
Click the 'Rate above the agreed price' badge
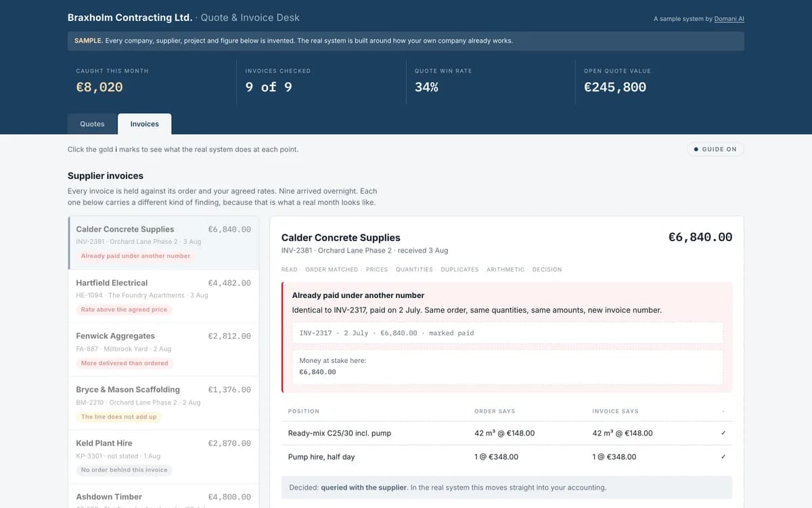tap(124, 310)
